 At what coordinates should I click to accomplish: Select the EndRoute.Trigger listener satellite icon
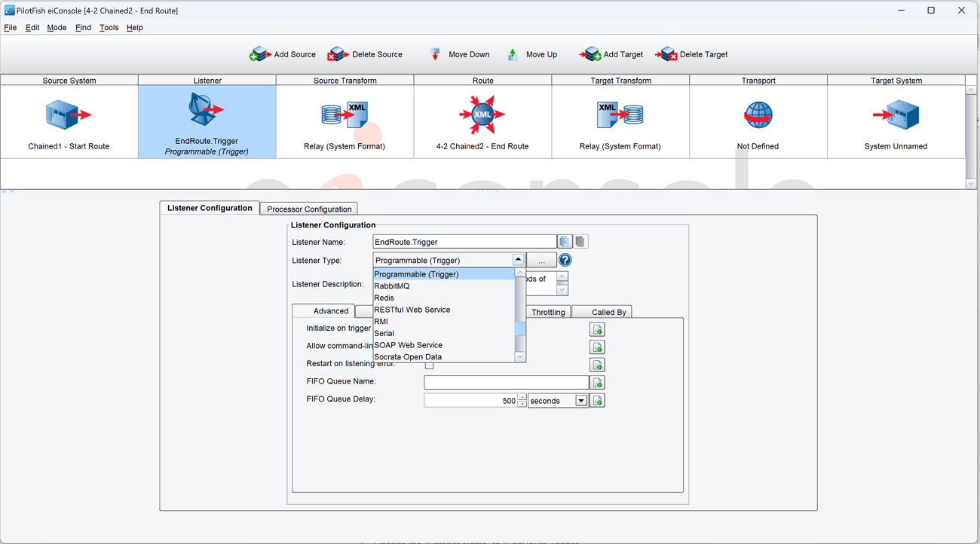207,110
